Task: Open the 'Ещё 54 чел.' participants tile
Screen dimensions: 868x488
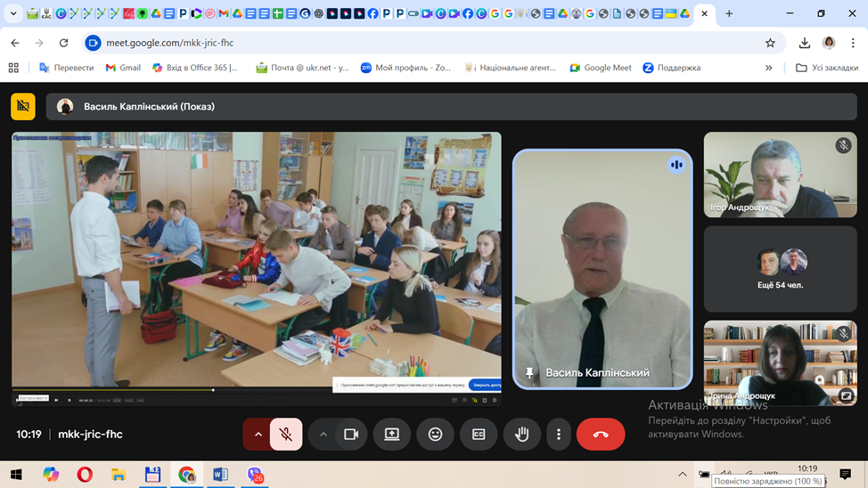Action: coord(780,269)
